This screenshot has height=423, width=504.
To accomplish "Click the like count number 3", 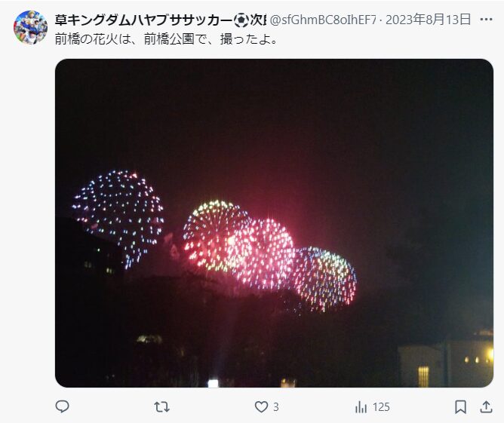I will coord(276,407).
